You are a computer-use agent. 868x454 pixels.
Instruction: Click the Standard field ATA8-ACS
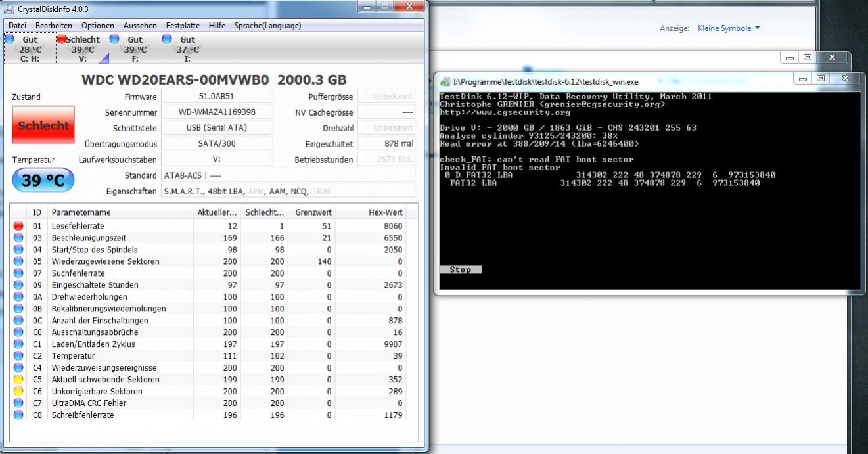tap(288, 175)
